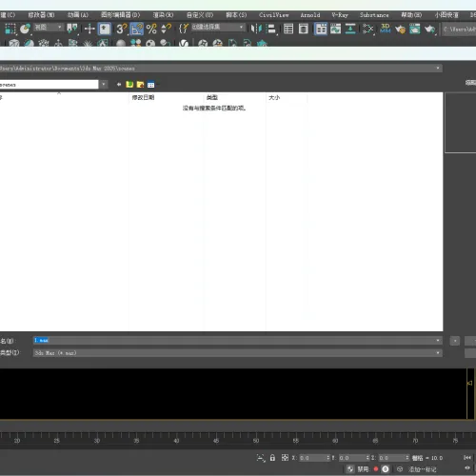This screenshot has height=476, width=476.
Task: Click the Spinner Snap toggle icon
Action: tap(167, 29)
